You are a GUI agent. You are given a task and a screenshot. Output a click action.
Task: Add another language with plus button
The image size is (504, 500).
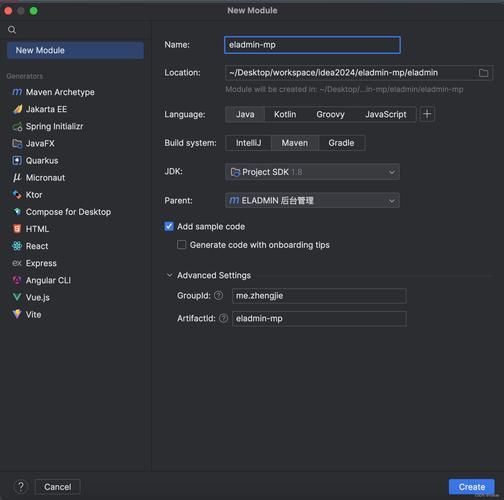(427, 114)
